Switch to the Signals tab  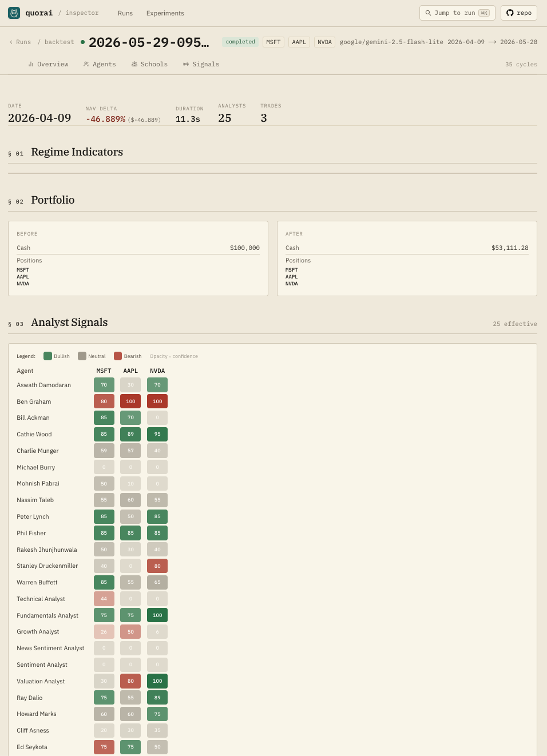201,65
